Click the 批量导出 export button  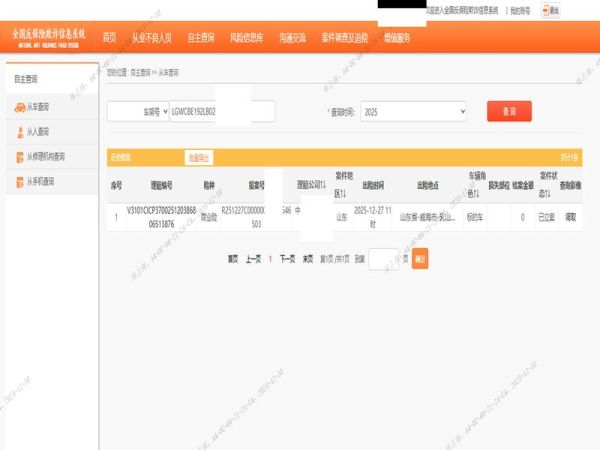199,157
